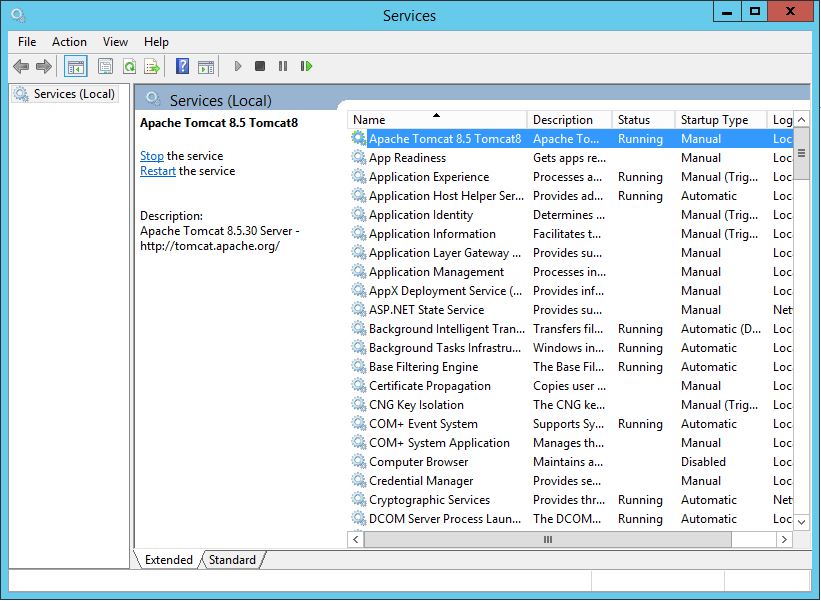The image size is (821, 601).
Task: Open the View menu
Action: 115,42
